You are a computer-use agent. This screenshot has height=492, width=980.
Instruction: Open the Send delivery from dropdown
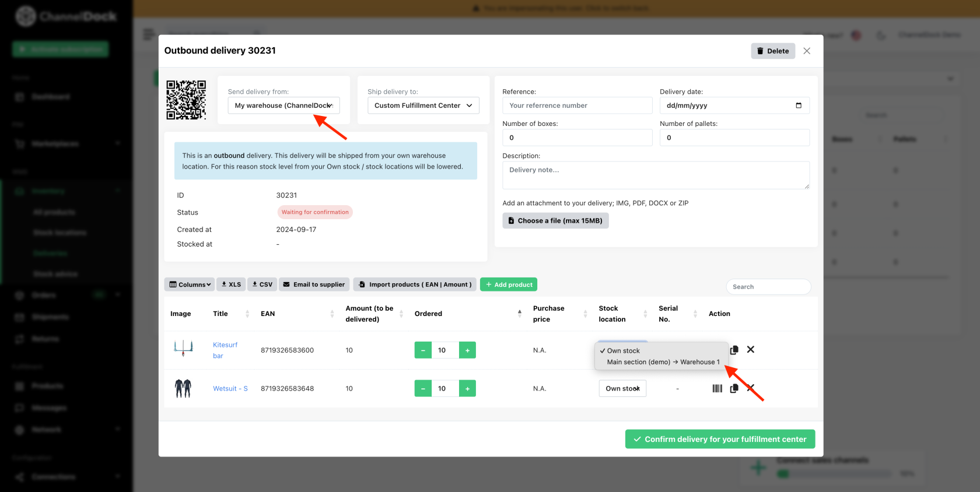pyautogui.click(x=283, y=106)
